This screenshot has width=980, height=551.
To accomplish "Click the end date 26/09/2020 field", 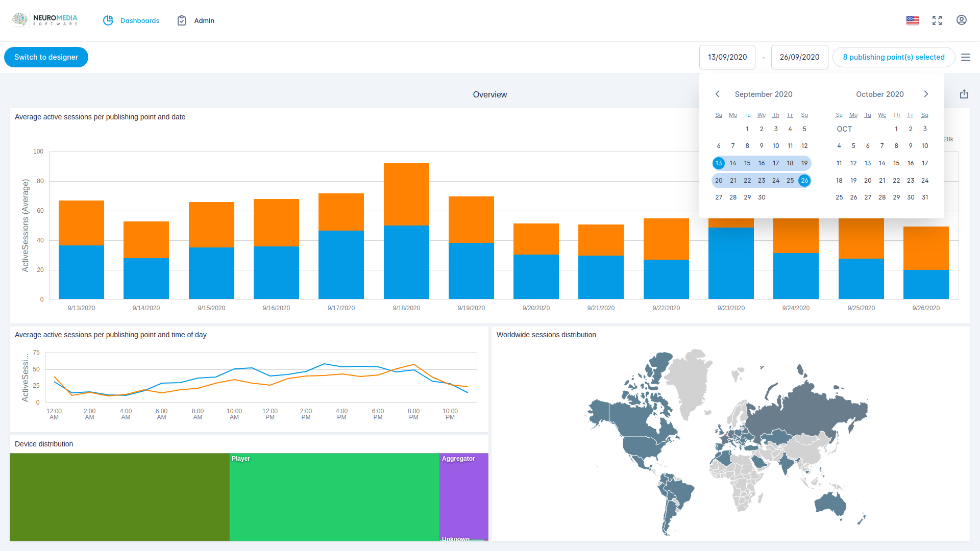I will [x=799, y=57].
